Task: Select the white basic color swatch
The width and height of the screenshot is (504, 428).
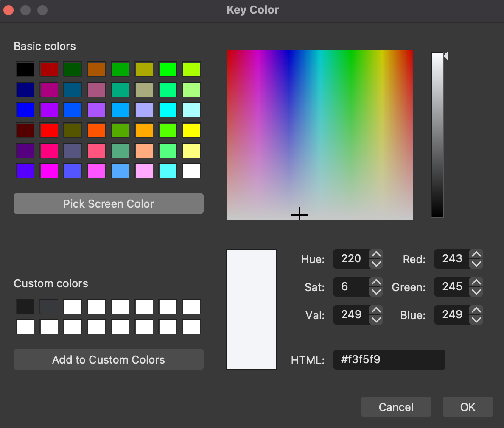Action: (192, 171)
